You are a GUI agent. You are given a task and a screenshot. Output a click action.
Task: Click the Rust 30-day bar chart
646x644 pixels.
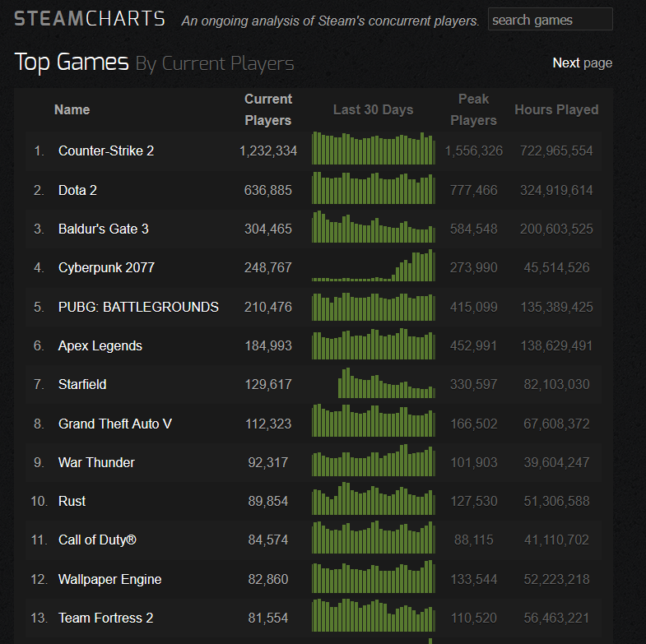click(x=374, y=498)
